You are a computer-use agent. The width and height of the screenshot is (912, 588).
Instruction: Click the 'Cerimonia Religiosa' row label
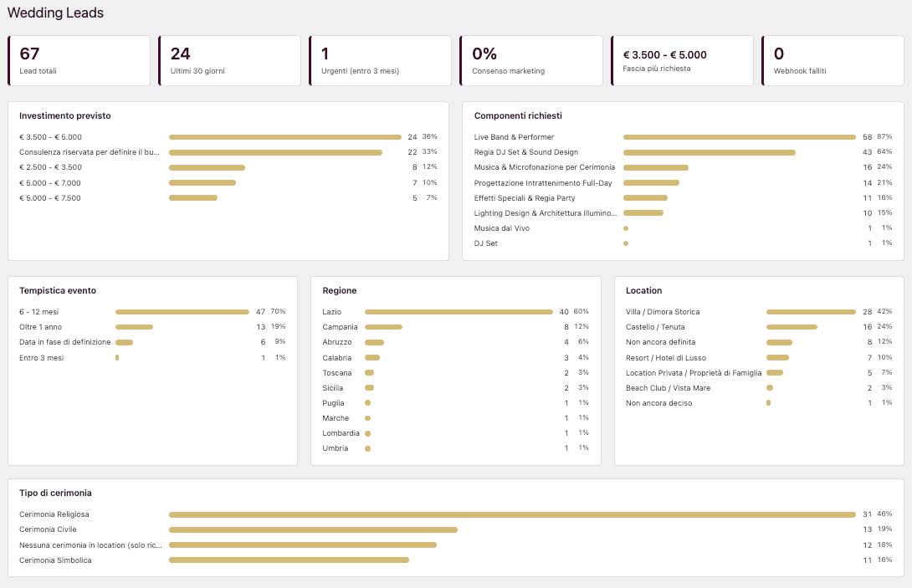(54, 514)
